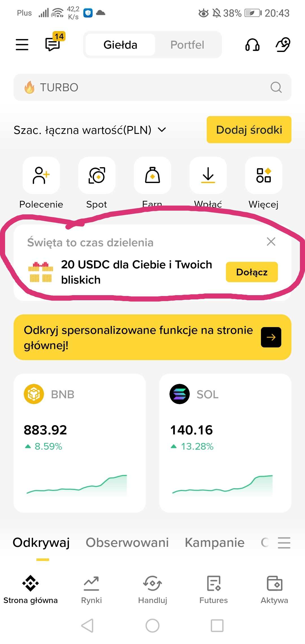Open the SOL price card
This screenshot has height=644, width=305.
point(225,443)
